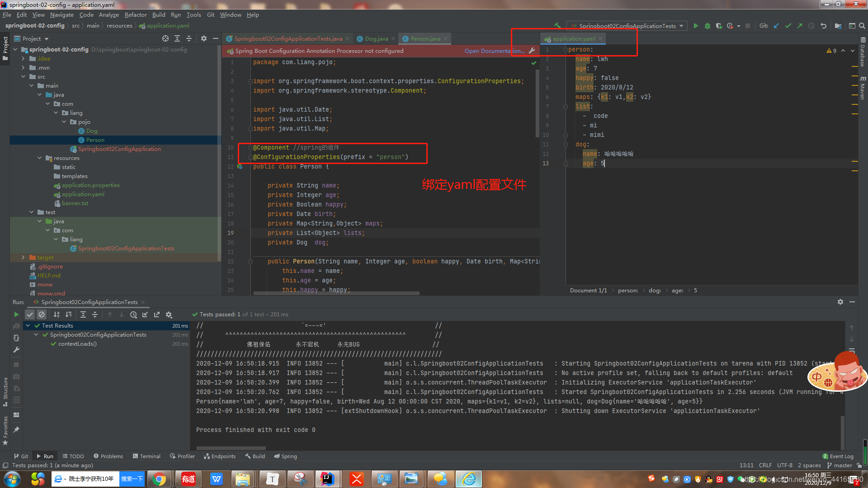
Task: Switch to the Dog.java editor tab
Action: [x=376, y=38]
